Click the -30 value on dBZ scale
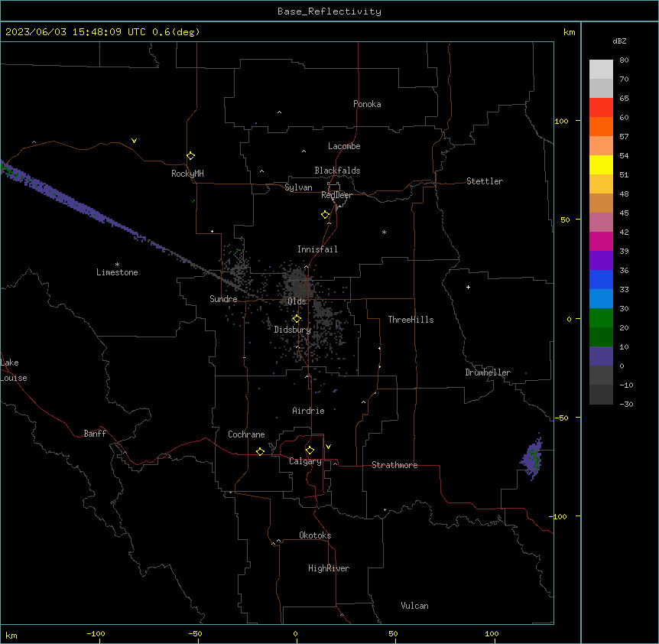 [x=626, y=404]
